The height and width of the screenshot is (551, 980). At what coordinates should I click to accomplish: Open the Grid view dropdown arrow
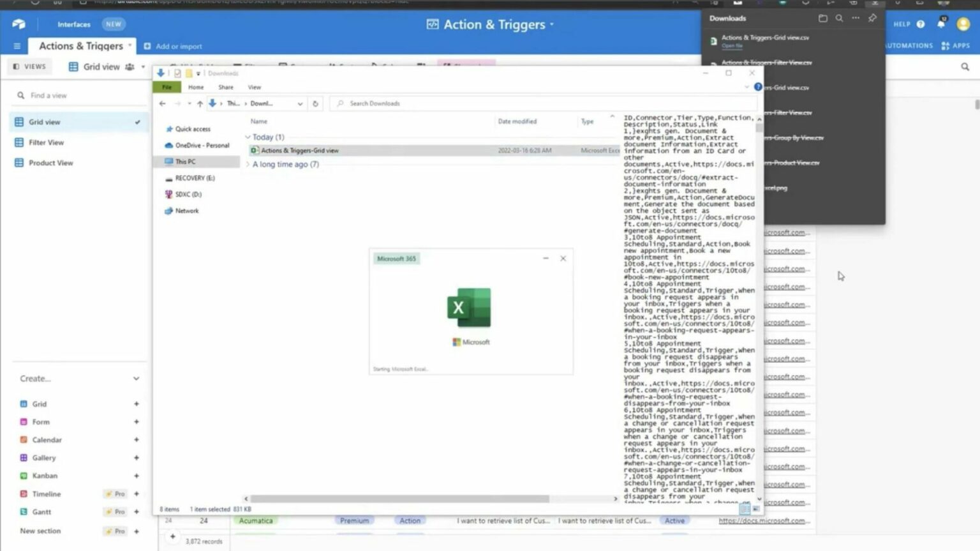143,66
